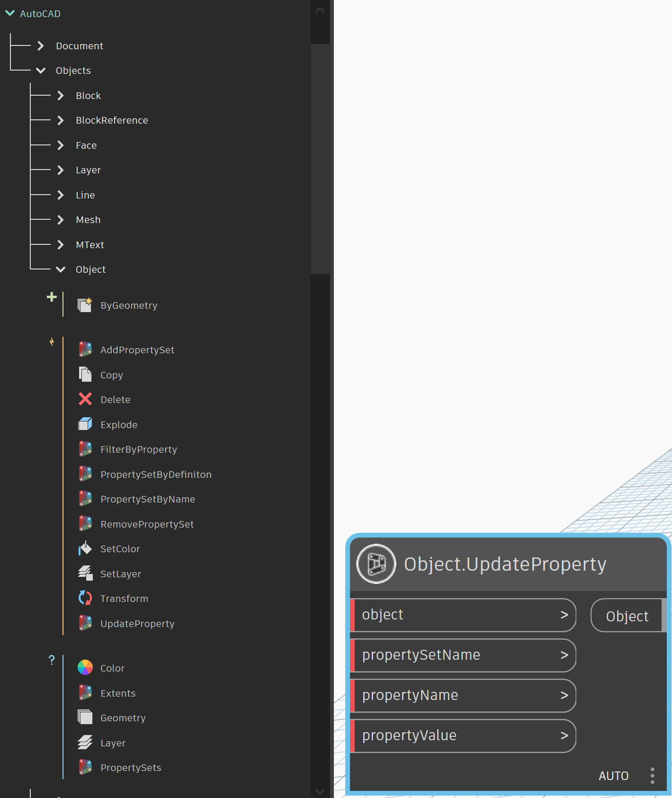Open the AUTO lacing dropdown on node

(613, 776)
